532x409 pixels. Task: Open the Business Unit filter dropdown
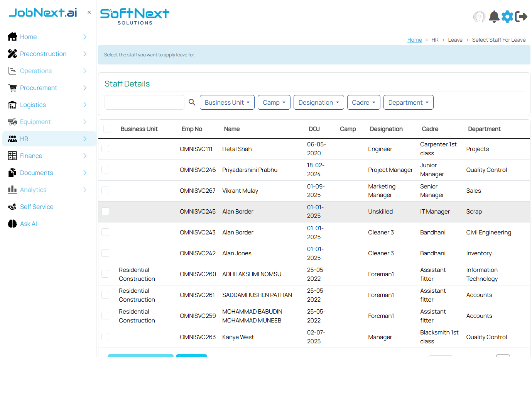[227, 102]
